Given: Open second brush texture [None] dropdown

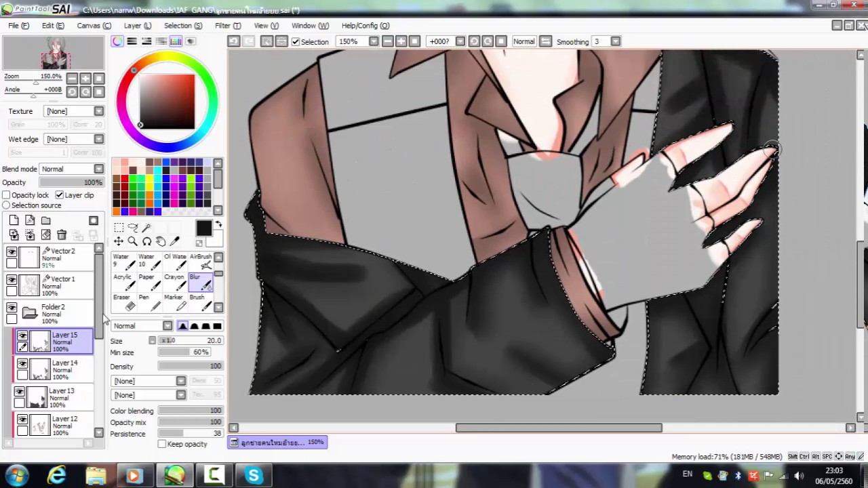Looking at the screenshot, I should coord(149,394).
